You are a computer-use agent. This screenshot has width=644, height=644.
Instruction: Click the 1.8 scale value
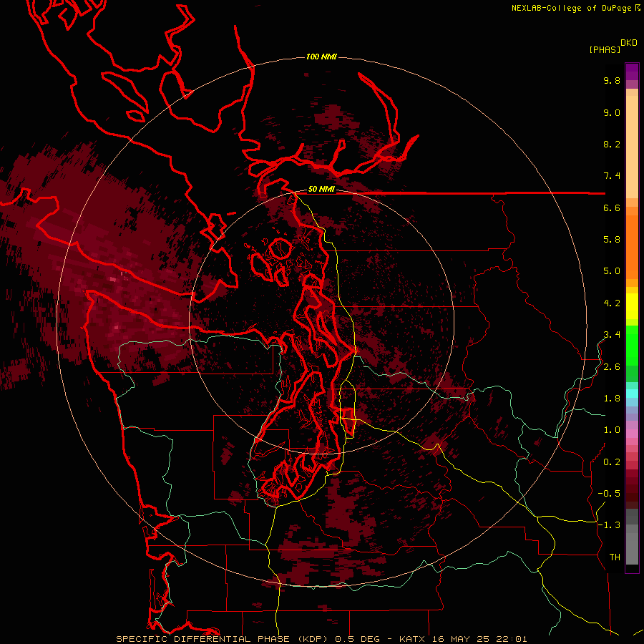click(612, 399)
